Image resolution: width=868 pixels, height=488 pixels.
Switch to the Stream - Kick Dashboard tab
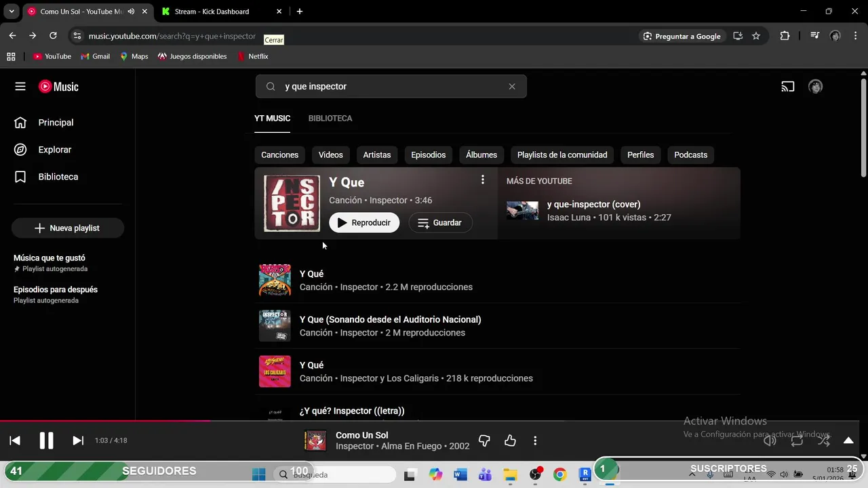pos(222,12)
